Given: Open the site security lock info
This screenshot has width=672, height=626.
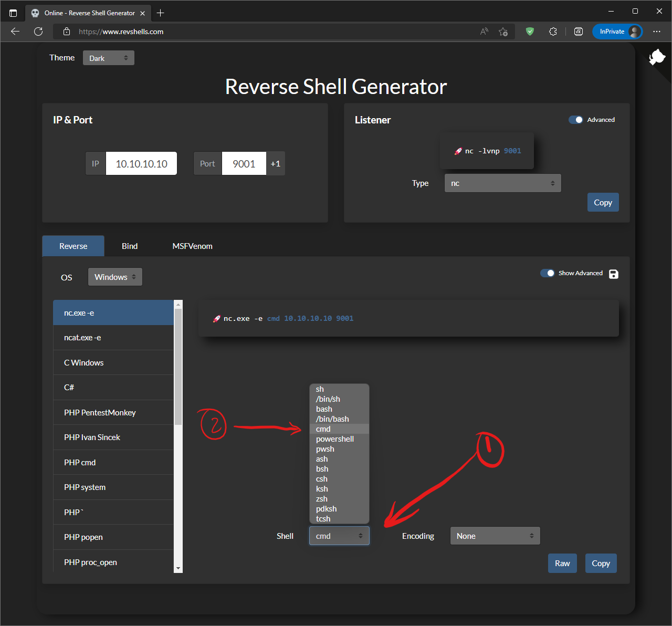Looking at the screenshot, I should [x=67, y=32].
